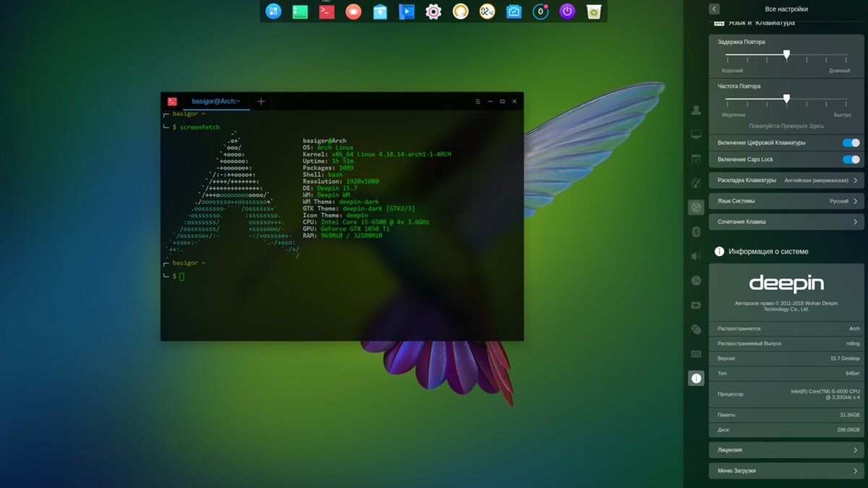Toggle Включение Цифровой Клавиатуры switch
Screen dimensions: 868x488
click(851, 143)
